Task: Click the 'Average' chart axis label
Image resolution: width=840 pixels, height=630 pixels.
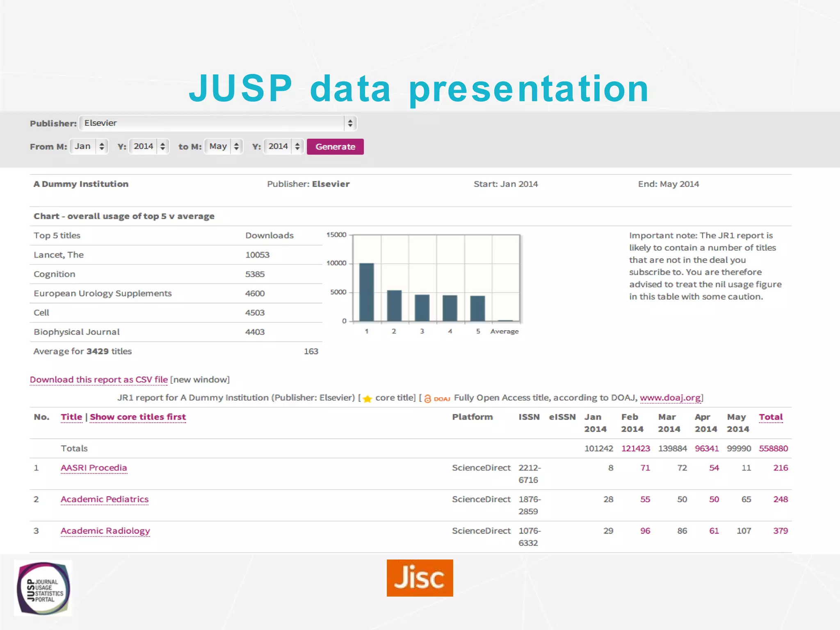Action: [x=504, y=331]
